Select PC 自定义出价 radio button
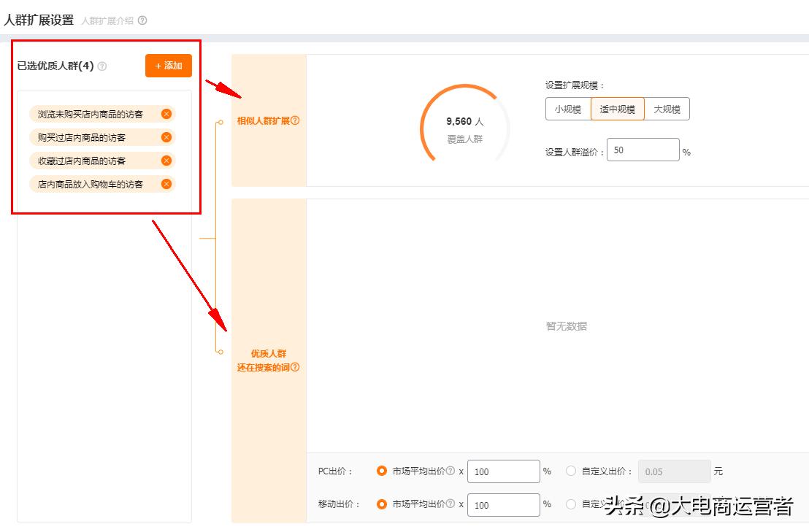The image size is (809, 532). click(x=571, y=471)
